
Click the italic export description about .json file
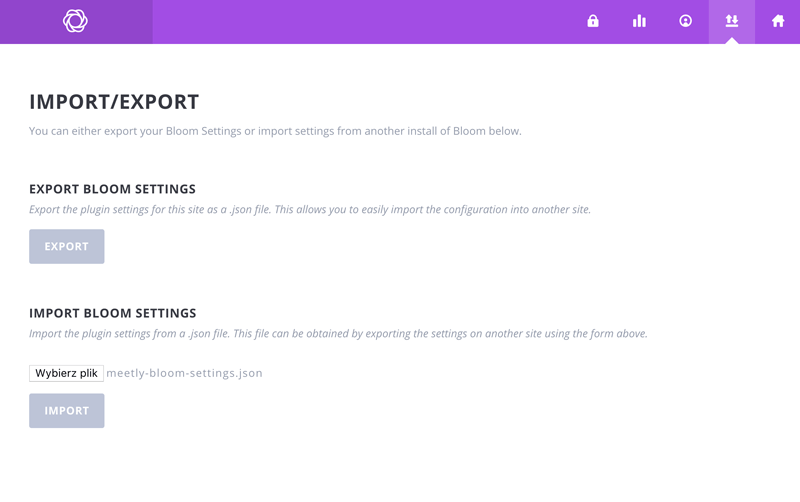(310, 210)
